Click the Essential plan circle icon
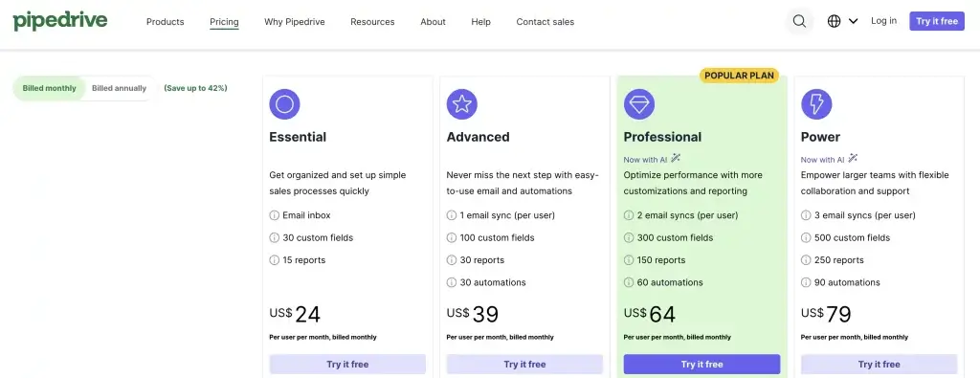This screenshot has height=378, width=980. 284,104
